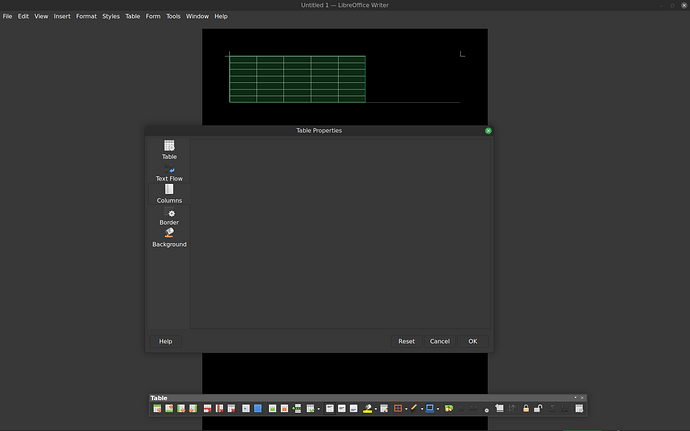Expand the Border Color dropdown arrow
This screenshot has width=690, height=431.
[x=438, y=409]
